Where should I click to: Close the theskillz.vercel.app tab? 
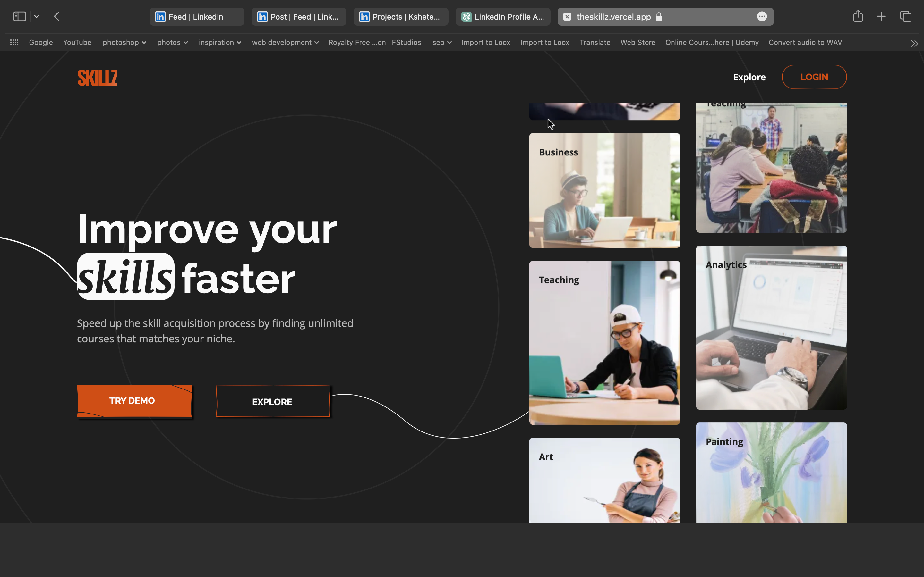coord(567,17)
